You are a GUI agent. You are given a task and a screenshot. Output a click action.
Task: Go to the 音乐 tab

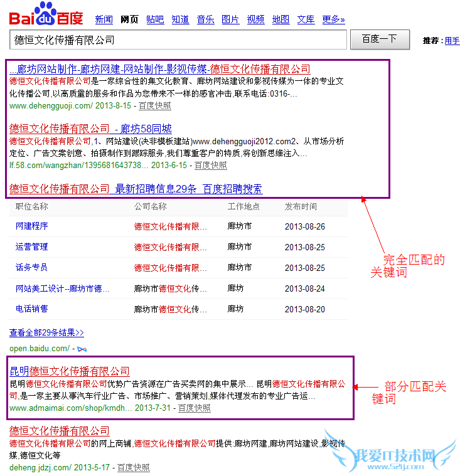(205, 19)
